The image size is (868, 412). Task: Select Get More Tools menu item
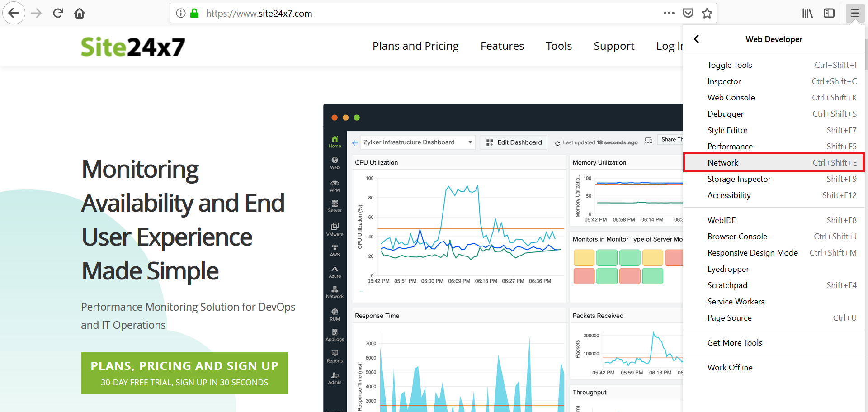[774, 343]
